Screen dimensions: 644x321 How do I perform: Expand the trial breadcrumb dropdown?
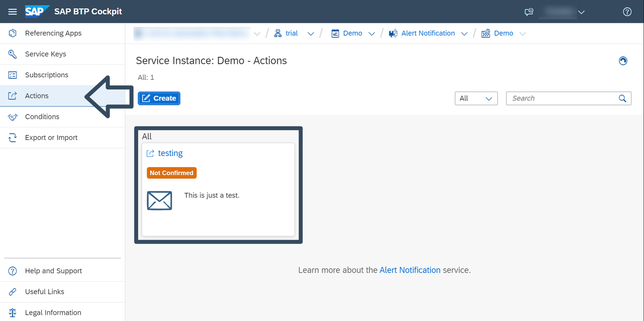[x=311, y=34]
